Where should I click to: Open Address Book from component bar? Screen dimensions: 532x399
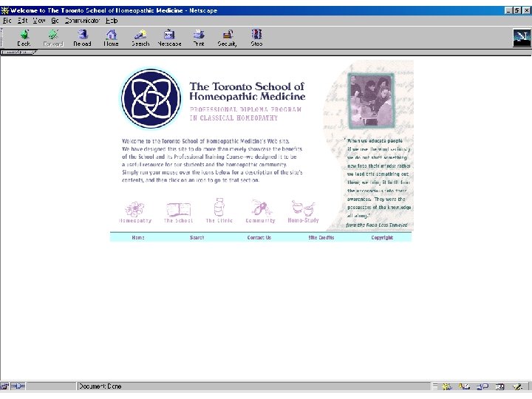point(499,386)
